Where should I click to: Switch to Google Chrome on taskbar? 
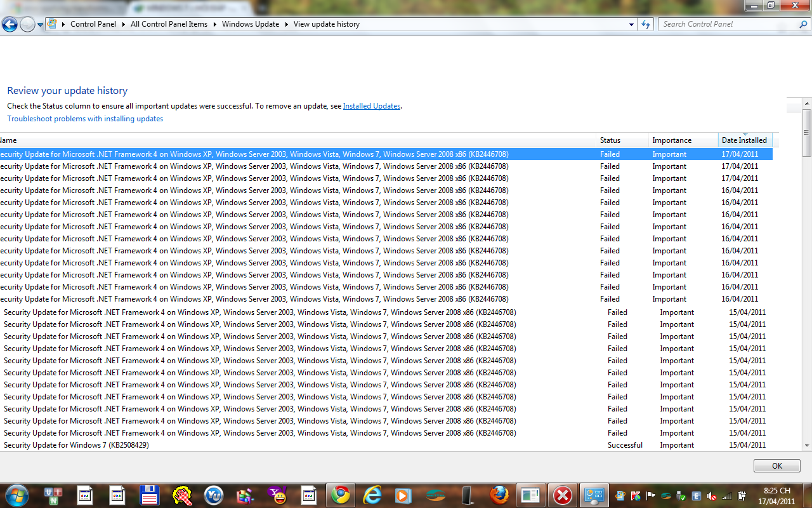click(341, 495)
